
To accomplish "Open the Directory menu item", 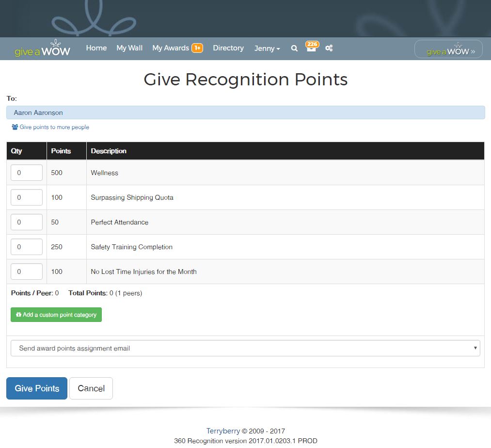I will [x=228, y=48].
